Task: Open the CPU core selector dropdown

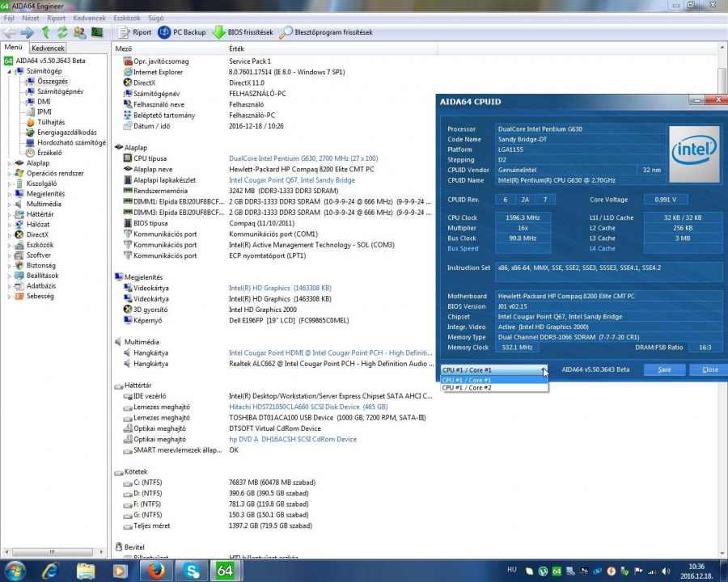Action: [494, 370]
